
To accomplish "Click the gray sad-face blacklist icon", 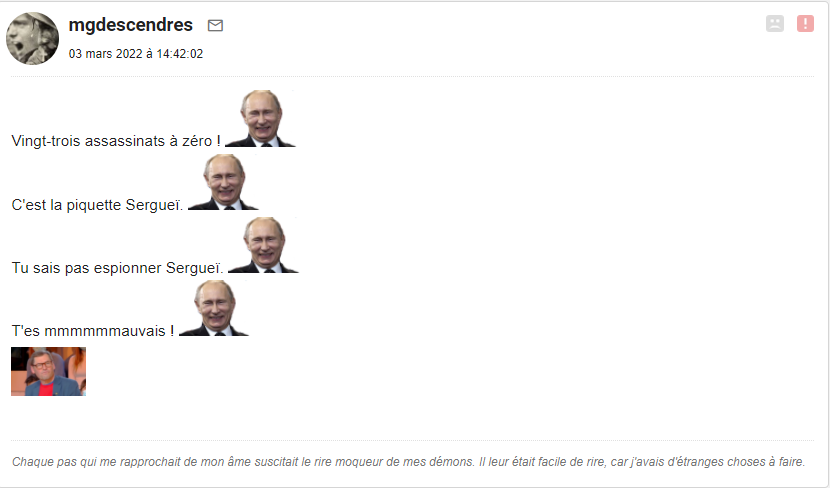I will (774, 23).
